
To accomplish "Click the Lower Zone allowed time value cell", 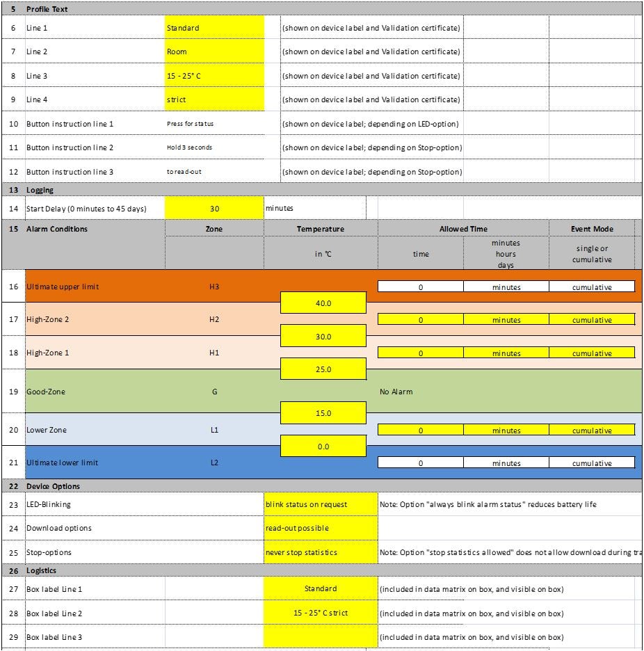I will [x=421, y=431].
